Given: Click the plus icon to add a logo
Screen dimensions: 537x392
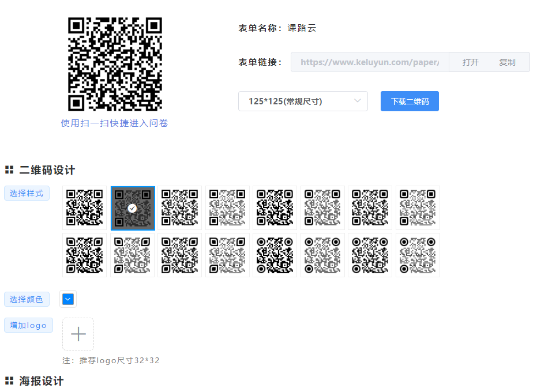Looking at the screenshot, I should tap(78, 334).
